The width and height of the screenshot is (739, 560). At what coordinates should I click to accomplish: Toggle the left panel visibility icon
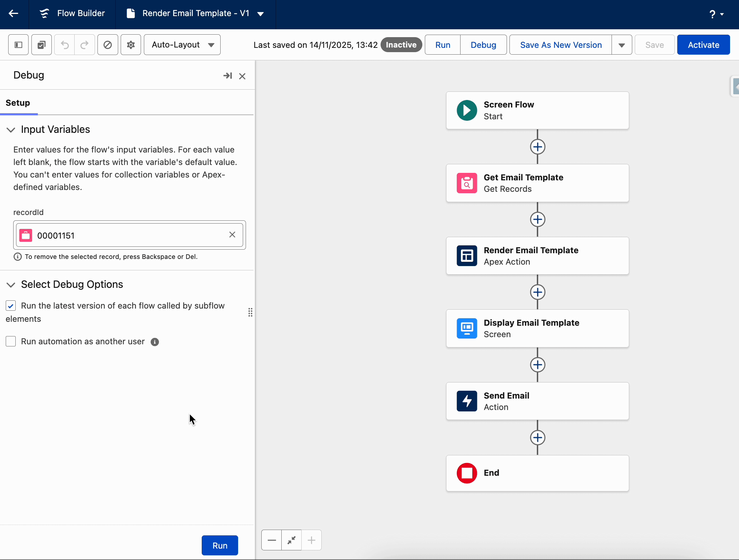[18, 44]
